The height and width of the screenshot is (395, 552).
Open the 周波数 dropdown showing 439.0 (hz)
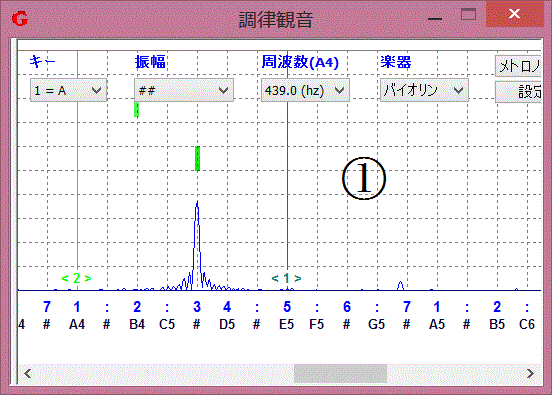click(x=305, y=90)
